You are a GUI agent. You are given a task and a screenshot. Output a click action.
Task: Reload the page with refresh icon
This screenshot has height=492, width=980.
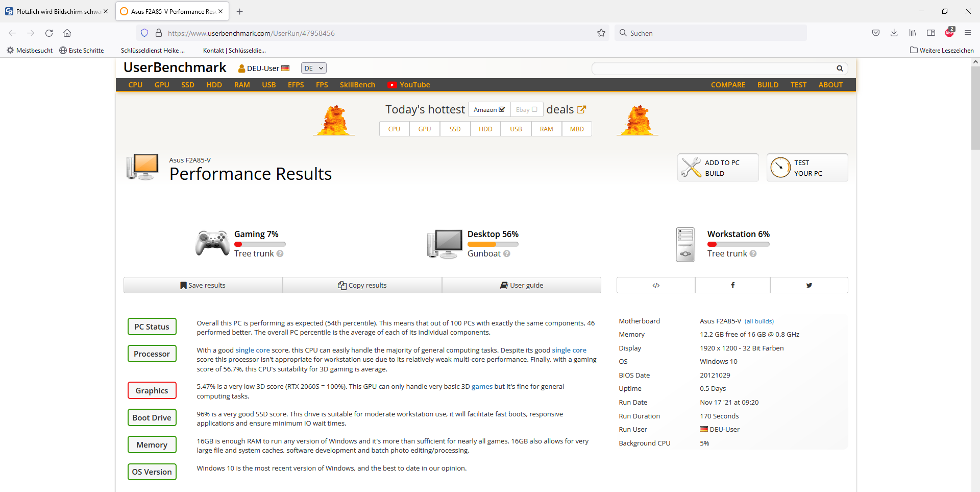49,33
